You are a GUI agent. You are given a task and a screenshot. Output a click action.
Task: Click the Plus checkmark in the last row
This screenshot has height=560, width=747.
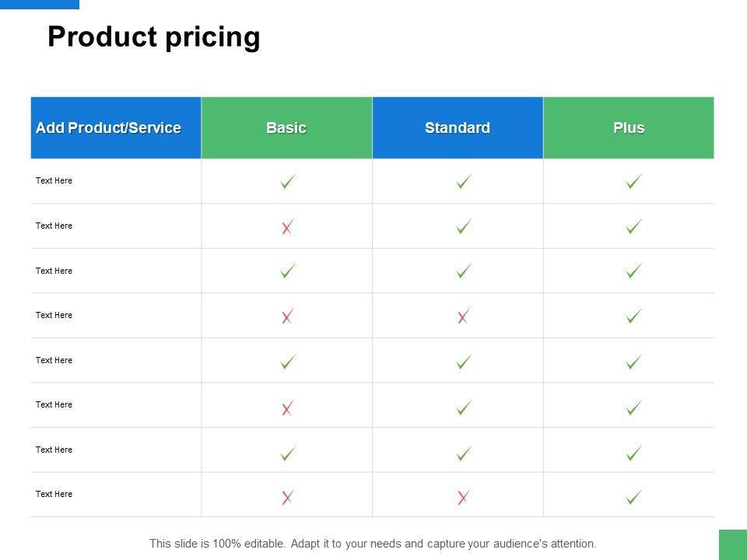click(x=634, y=497)
